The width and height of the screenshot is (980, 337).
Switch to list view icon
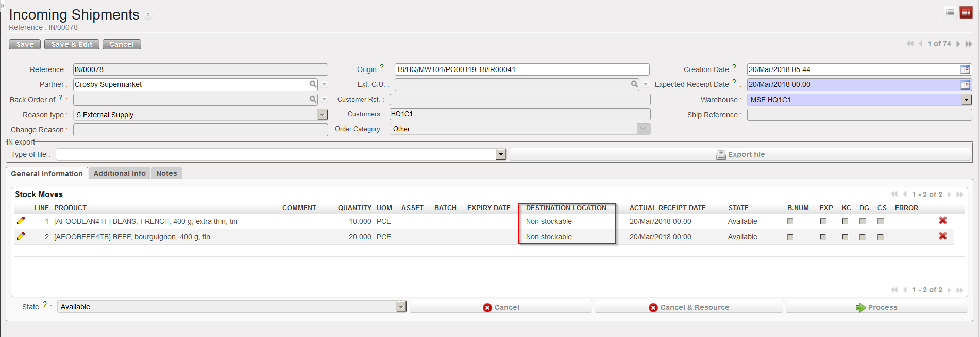coord(950,13)
